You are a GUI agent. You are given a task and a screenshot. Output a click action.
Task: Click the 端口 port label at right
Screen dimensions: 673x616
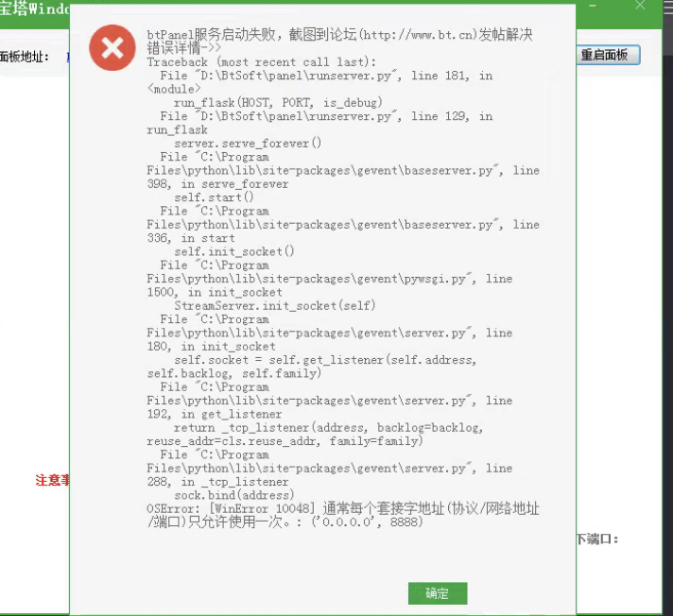(x=597, y=539)
